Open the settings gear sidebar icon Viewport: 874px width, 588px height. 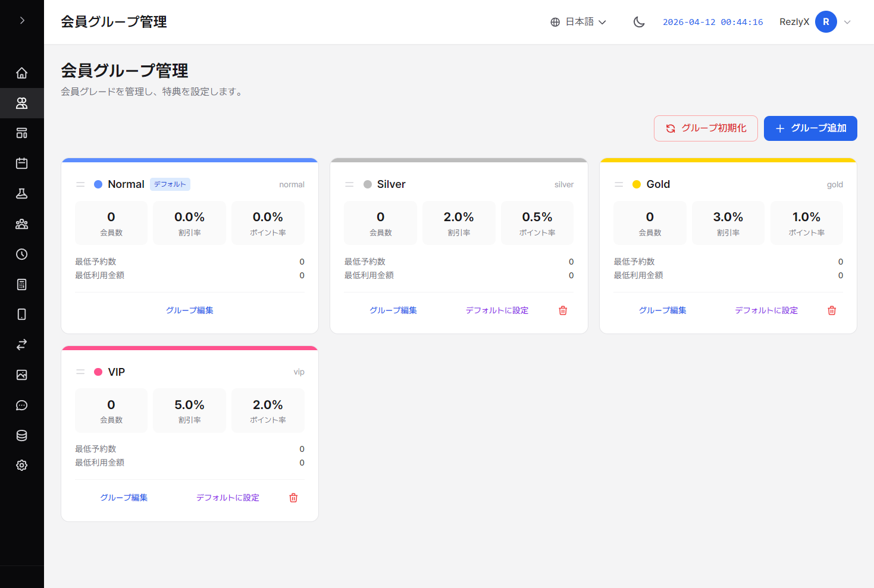pos(22,466)
